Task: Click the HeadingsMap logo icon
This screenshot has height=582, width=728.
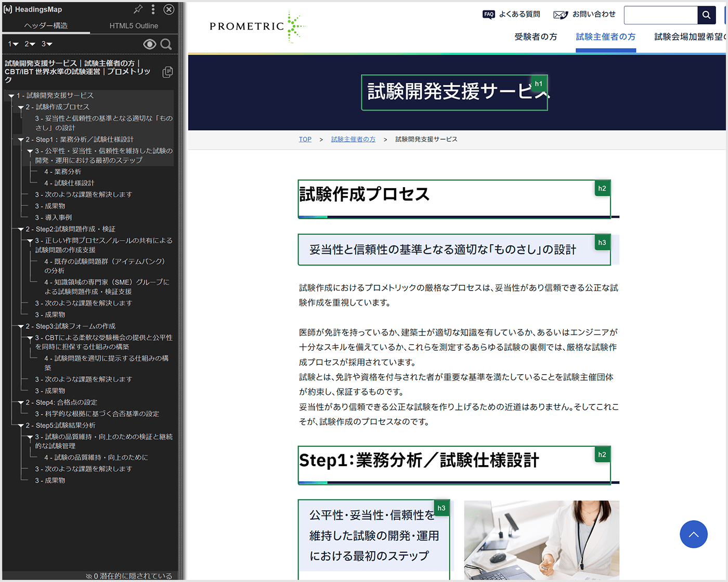Action: pos(8,9)
